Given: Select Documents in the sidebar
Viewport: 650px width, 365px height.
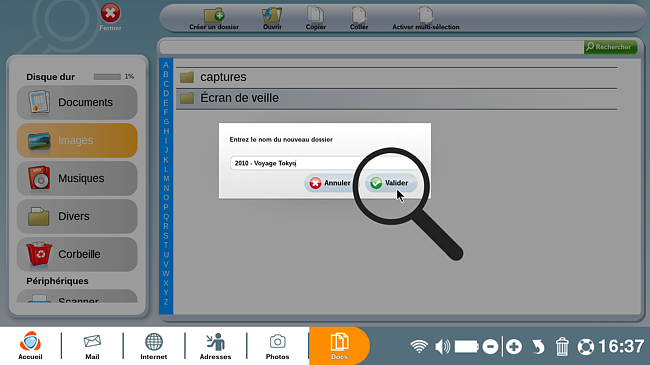Looking at the screenshot, I should point(77,102).
